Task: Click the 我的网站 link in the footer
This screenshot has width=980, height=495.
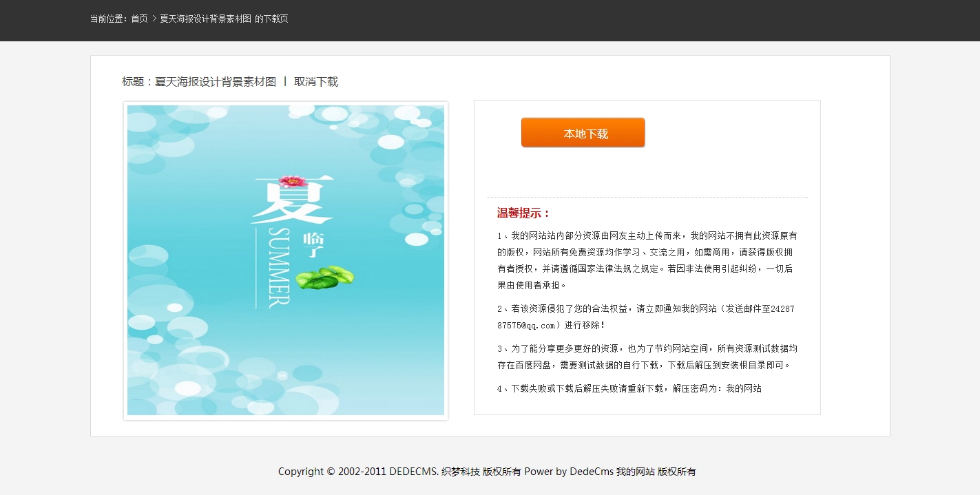Action: (635, 472)
